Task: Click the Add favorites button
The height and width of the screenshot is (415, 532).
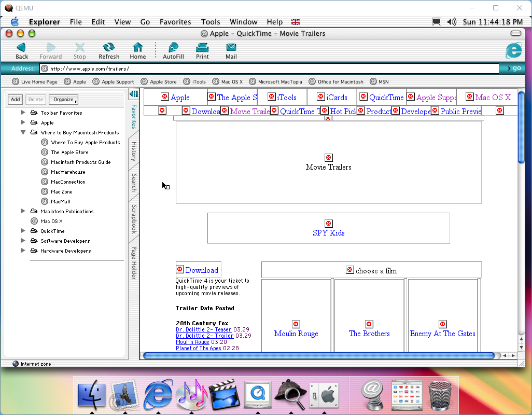Action: point(16,100)
